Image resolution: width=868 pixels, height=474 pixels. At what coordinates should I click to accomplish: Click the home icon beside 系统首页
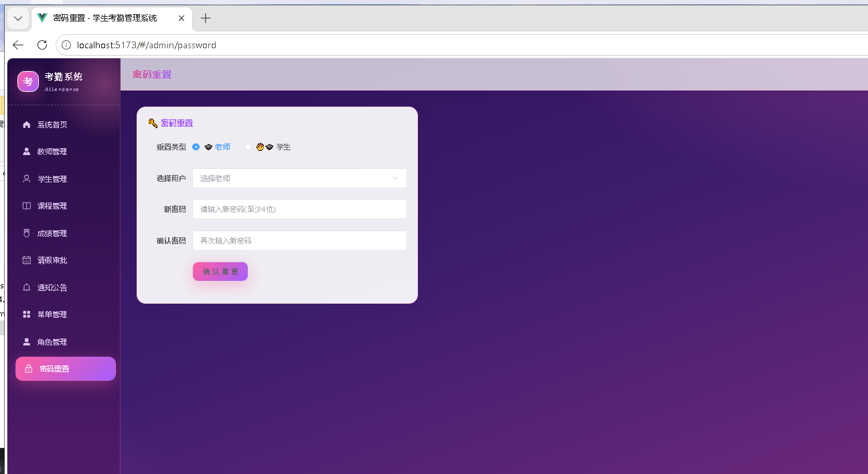[x=27, y=125]
